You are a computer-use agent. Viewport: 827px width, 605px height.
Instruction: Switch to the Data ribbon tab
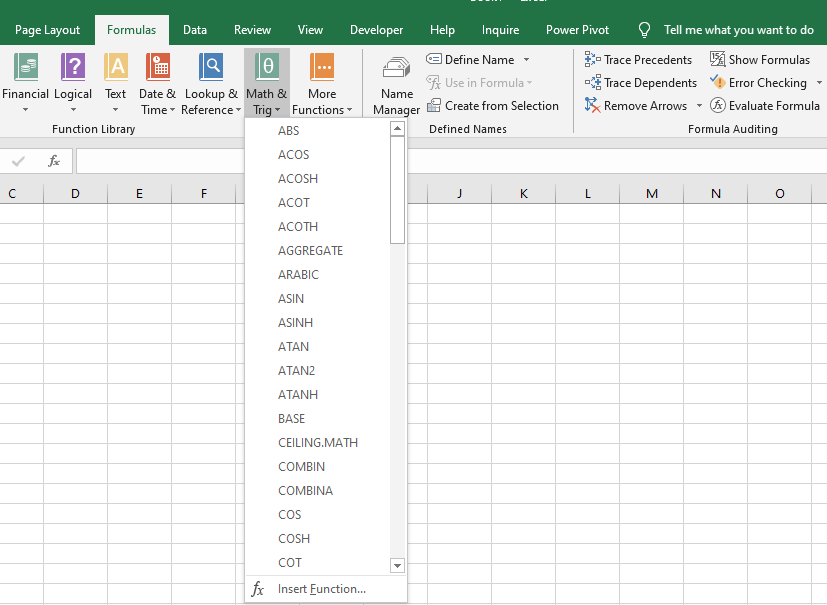194,30
